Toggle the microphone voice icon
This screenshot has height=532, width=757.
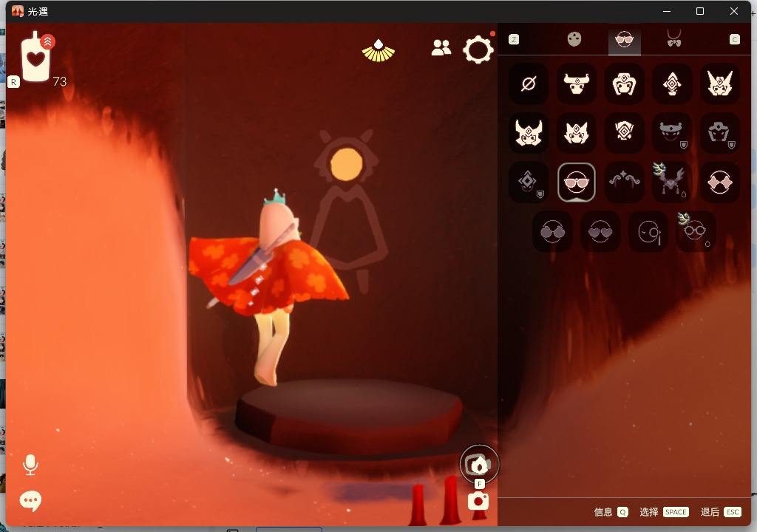30,465
